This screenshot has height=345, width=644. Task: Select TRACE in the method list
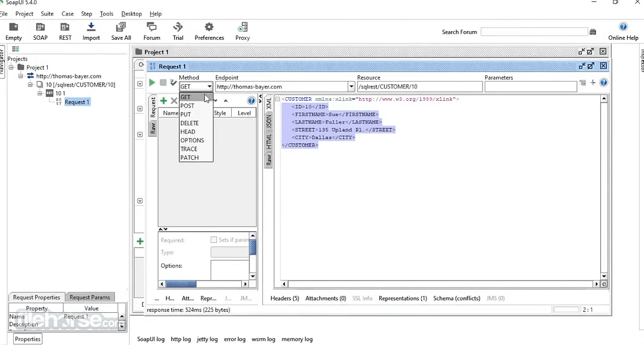click(196, 149)
